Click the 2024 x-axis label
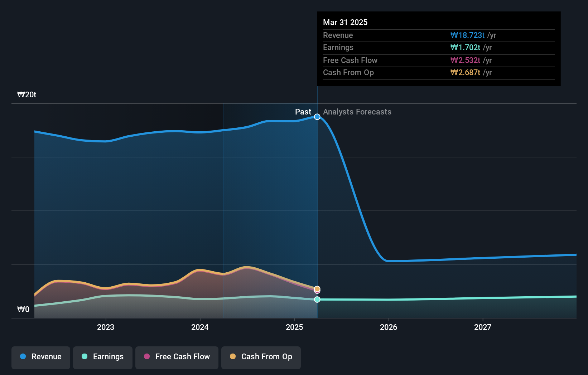The image size is (588, 375). tap(200, 327)
